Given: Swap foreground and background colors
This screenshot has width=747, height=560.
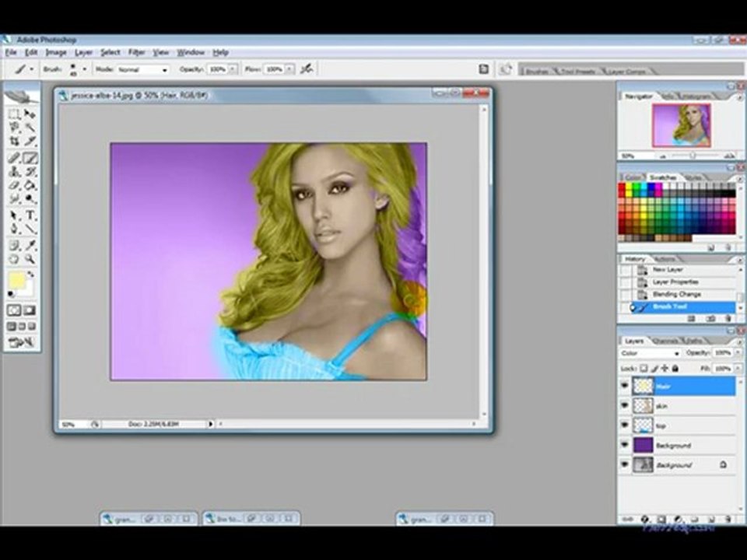Looking at the screenshot, I should (31, 275).
